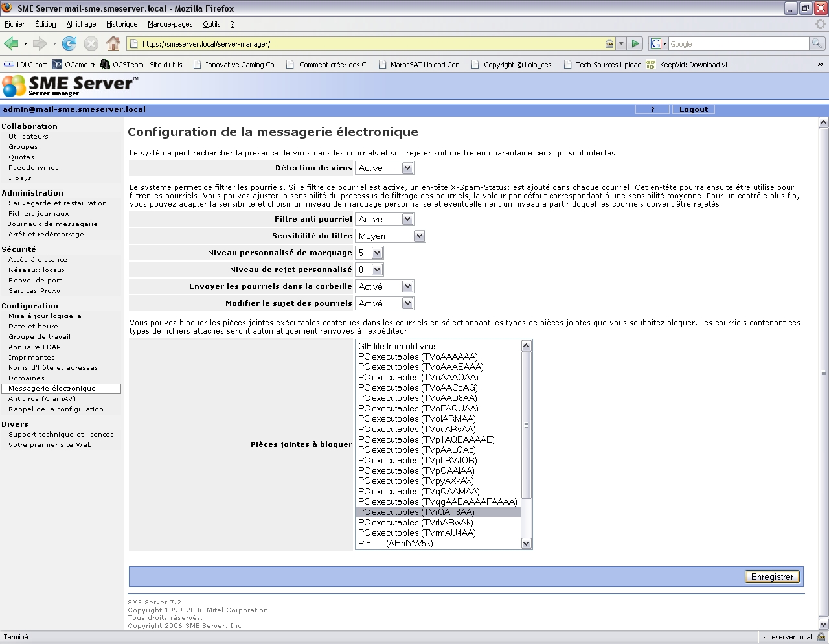Click the attachment list scroll down arrow

(527, 544)
